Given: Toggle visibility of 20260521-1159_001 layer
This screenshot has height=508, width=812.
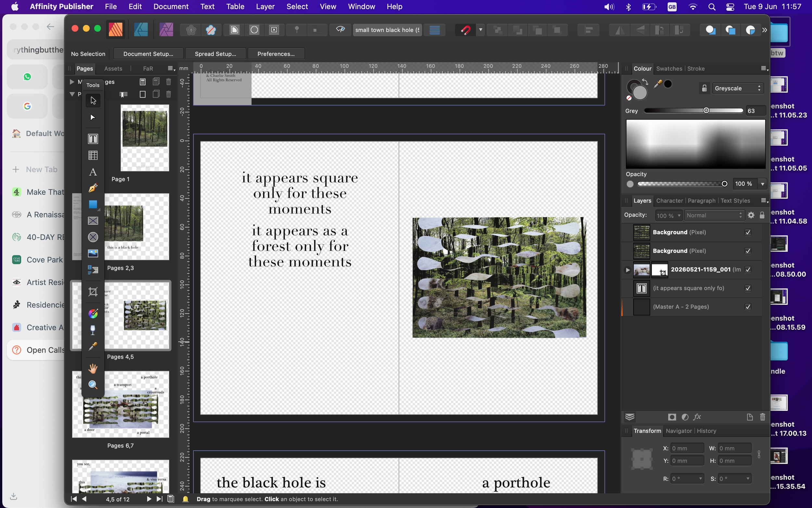Looking at the screenshot, I should 748,269.
